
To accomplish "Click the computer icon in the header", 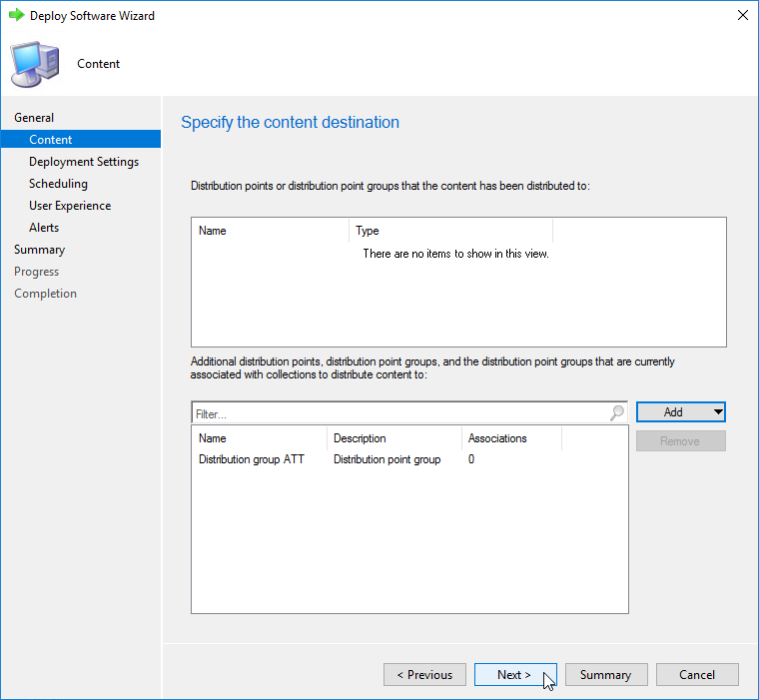I will click(x=34, y=63).
